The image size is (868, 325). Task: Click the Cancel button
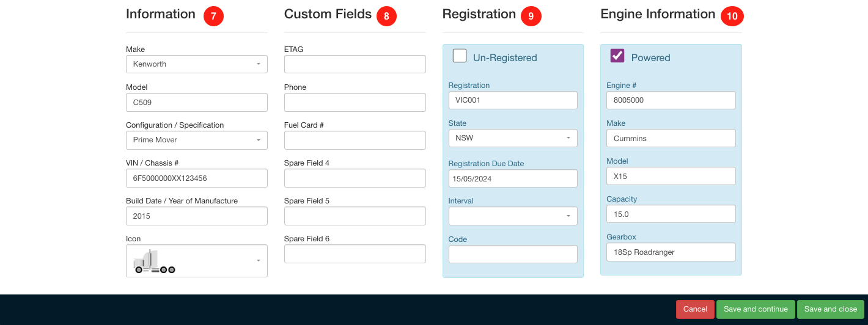coord(695,309)
